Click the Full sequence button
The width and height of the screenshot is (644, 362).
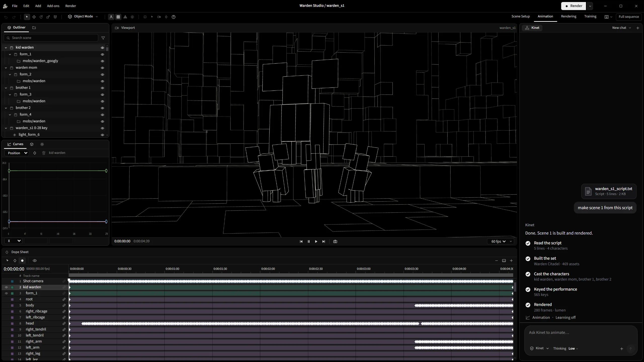pos(629,17)
